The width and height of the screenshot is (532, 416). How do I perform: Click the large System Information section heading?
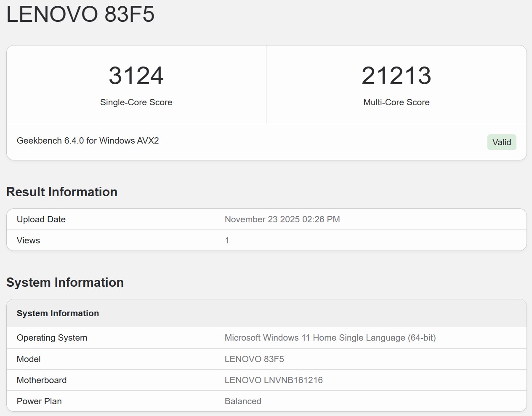[65, 283]
